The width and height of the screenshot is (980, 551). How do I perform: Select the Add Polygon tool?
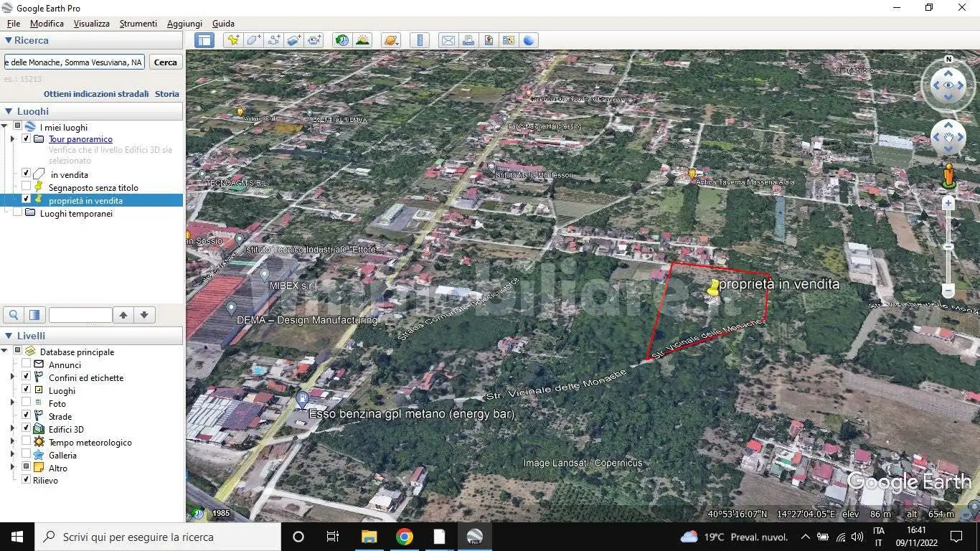tap(253, 40)
